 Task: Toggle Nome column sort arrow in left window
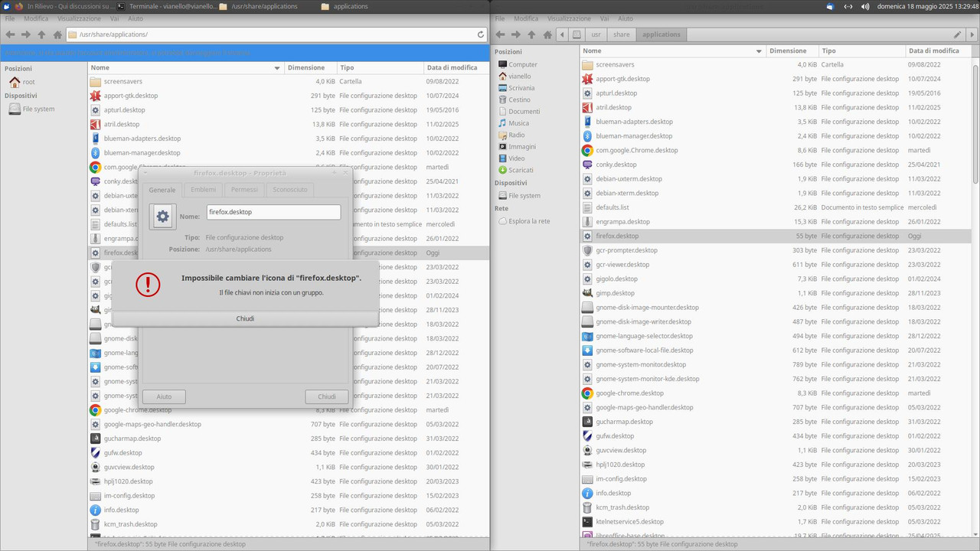click(277, 67)
